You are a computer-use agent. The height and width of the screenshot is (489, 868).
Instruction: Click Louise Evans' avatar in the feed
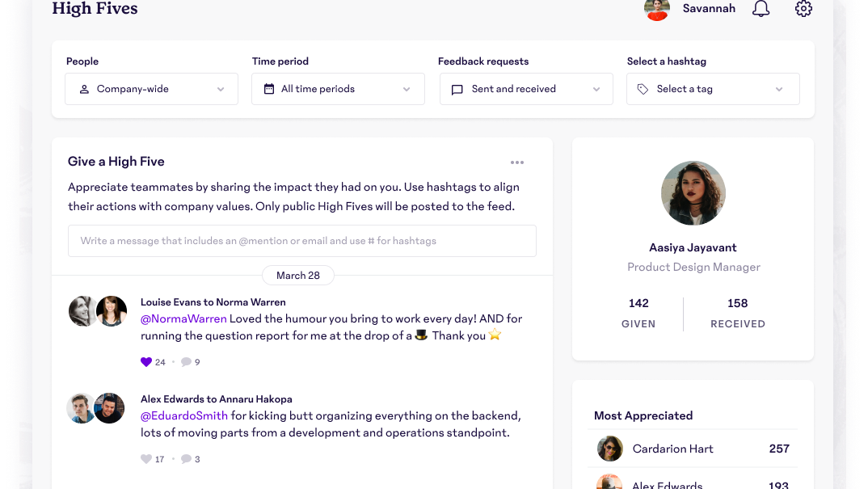[x=82, y=310]
